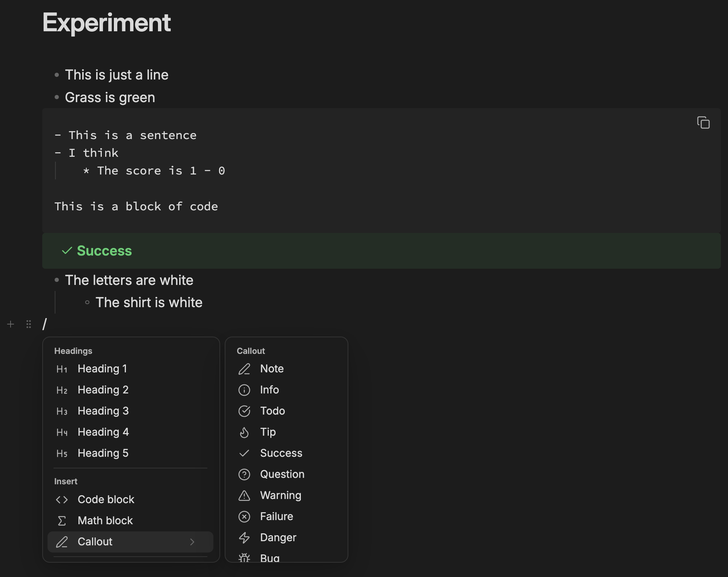Expand Callout submenu chevron arrow
The width and height of the screenshot is (728, 577).
(x=192, y=542)
